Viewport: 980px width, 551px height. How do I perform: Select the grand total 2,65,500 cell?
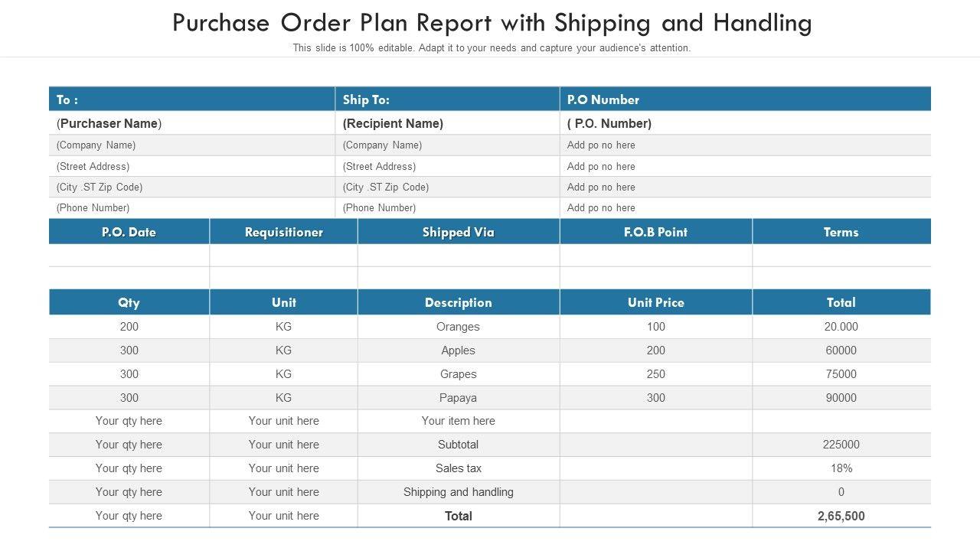click(x=841, y=516)
